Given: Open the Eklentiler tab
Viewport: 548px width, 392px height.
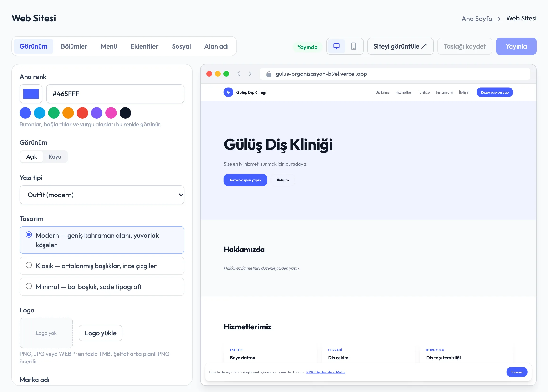Looking at the screenshot, I should click(144, 46).
